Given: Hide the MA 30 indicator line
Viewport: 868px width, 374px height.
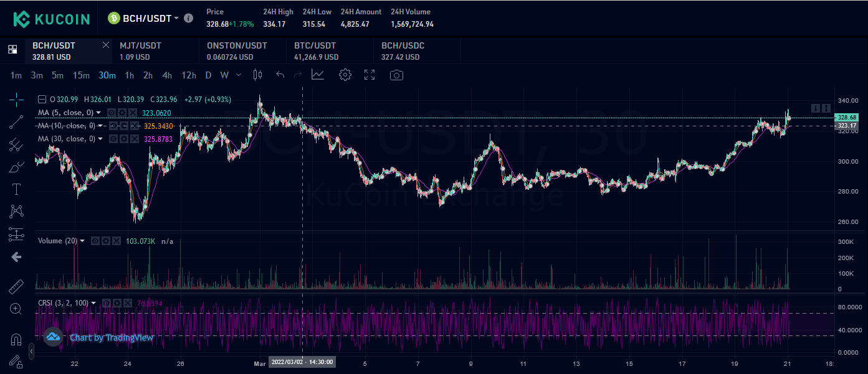Looking at the screenshot, I should click(113, 139).
